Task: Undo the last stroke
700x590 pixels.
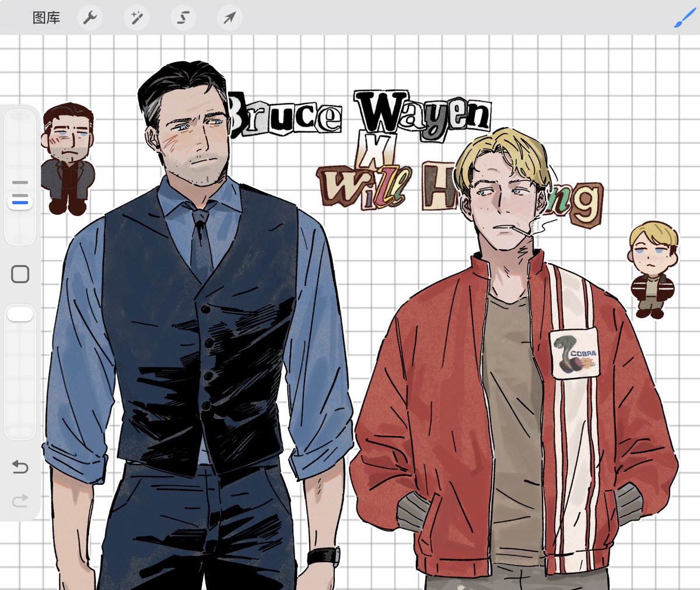Action: (20, 466)
